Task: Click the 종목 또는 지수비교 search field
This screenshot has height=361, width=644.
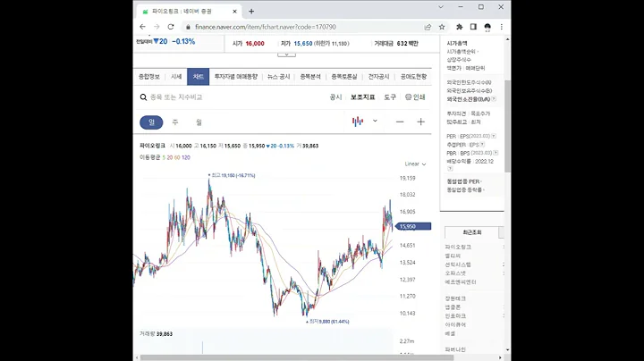Action: tap(176, 97)
